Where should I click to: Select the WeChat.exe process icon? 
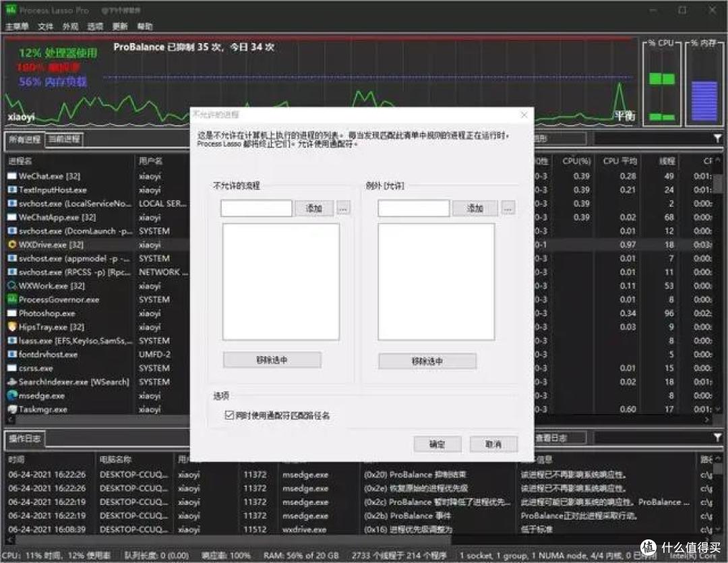[x=12, y=176]
